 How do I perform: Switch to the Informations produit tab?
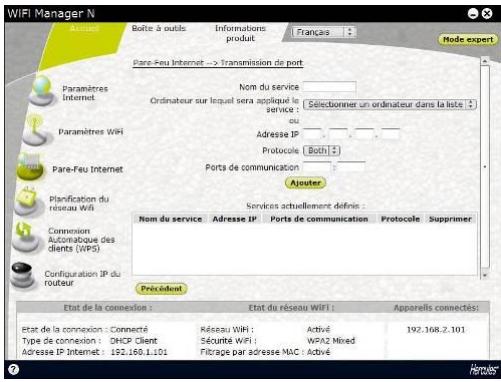tap(240, 33)
